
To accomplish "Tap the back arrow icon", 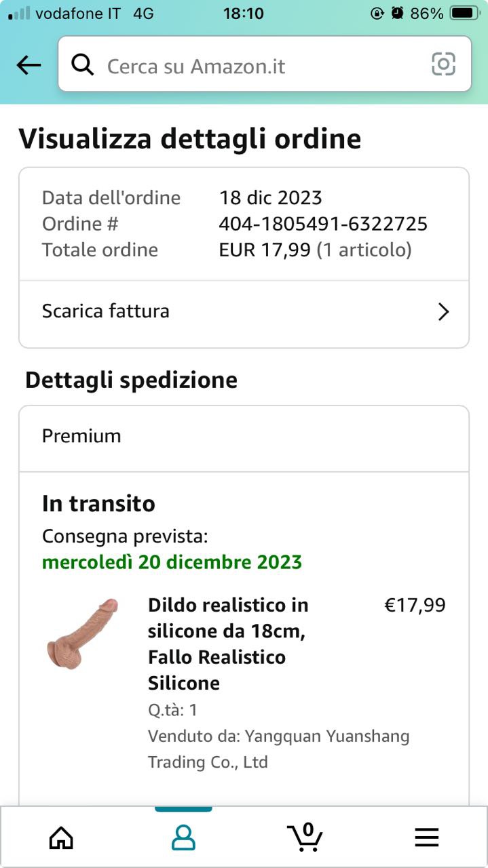I will coord(29,65).
